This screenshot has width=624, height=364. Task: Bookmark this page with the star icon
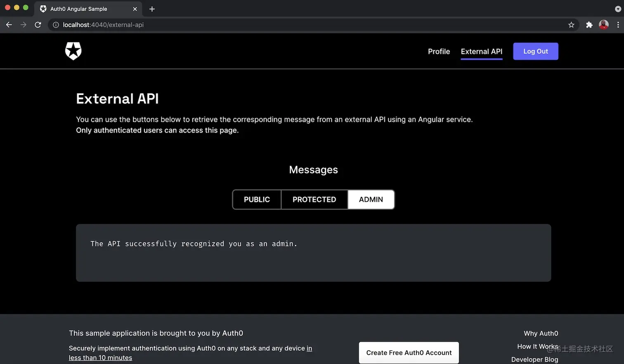point(571,25)
